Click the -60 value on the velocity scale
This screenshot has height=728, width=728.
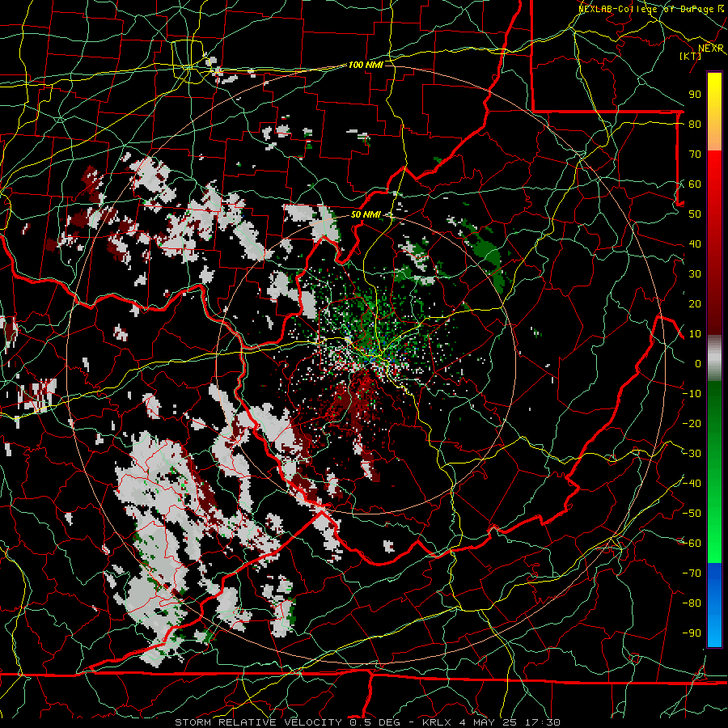(x=692, y=544)
